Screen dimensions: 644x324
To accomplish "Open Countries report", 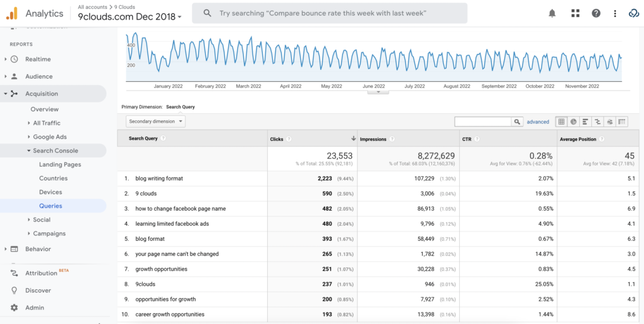I will click(53, 178).
